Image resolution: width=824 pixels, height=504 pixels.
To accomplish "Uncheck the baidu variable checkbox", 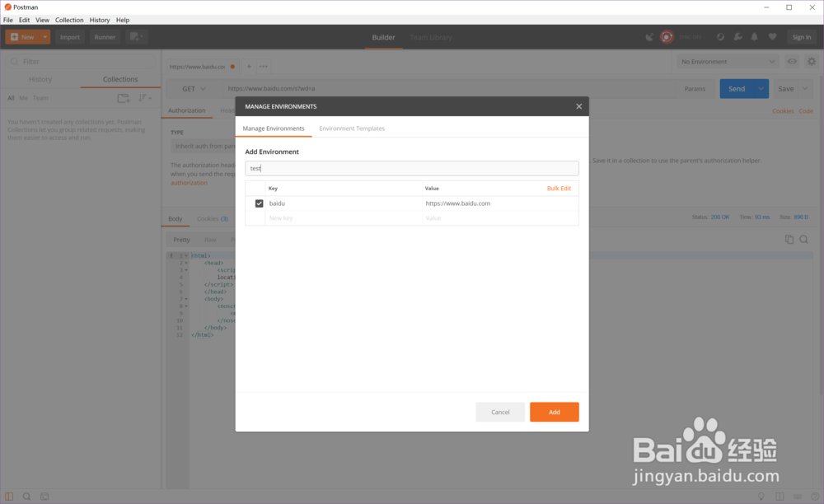I will (259, 203).
